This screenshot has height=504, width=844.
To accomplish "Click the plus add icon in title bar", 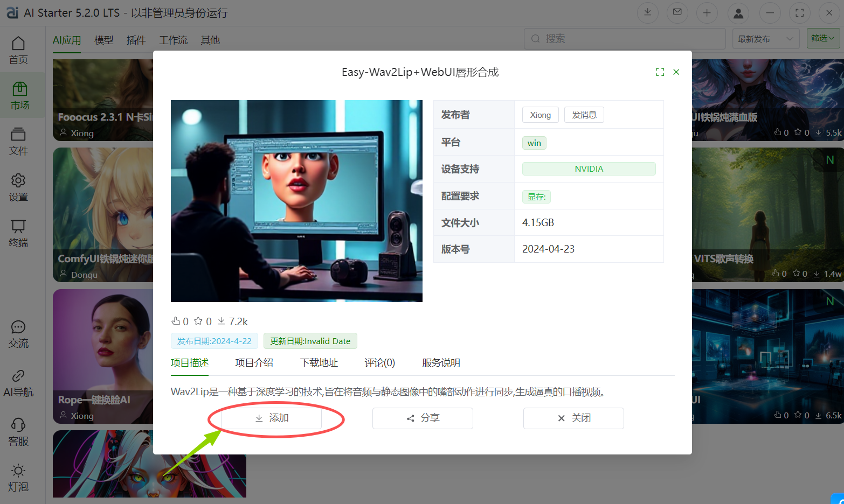I will point(707,12).
